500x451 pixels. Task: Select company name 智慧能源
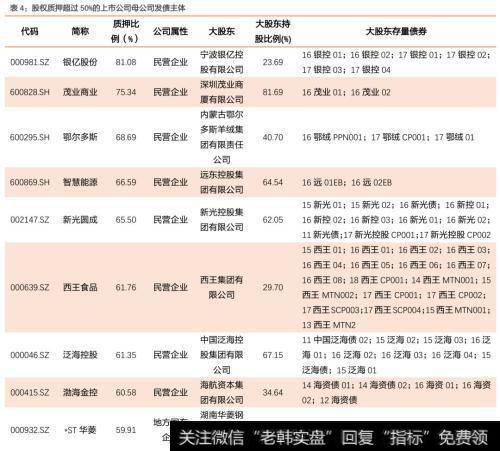tap(80, 182)
